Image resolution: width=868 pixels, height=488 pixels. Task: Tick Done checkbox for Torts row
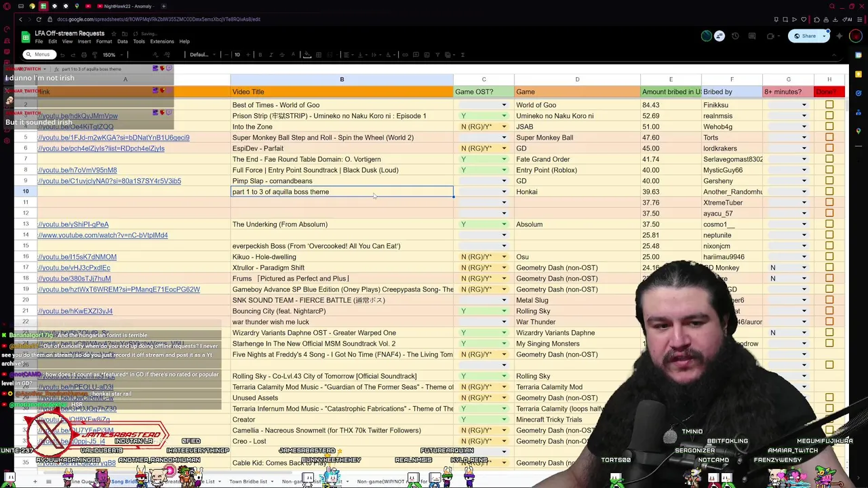click(x=829, y=138)
